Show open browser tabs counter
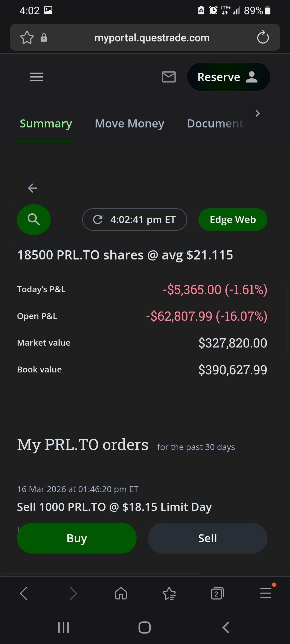The width and height of the screenshot is (290, 644). tap(217, 593)
